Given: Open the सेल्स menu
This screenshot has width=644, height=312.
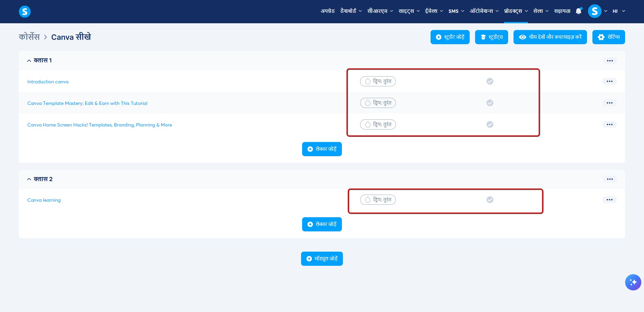Looking at the screenshot, I should 541,11.
